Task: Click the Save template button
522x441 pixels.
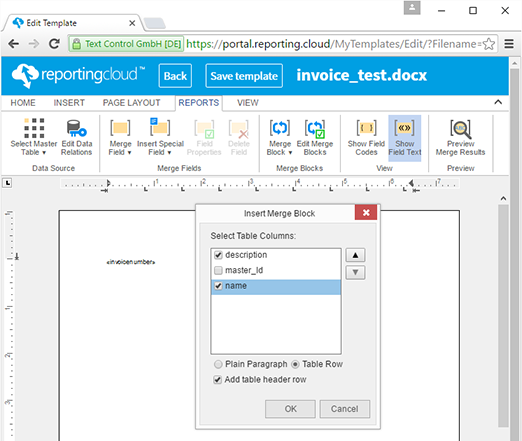Action: pyautogui.click(x=244, y=76)
